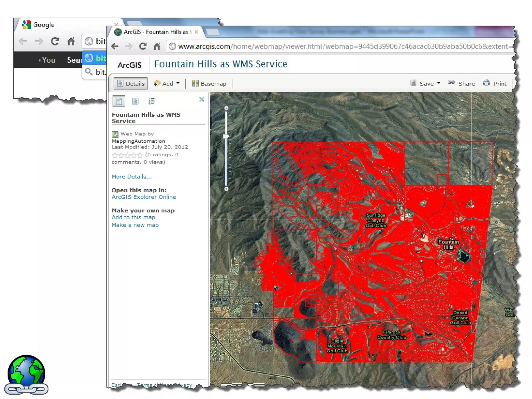The image size is (532, 399).
Task: Reload the ArcGIS page
Action: 143,46
